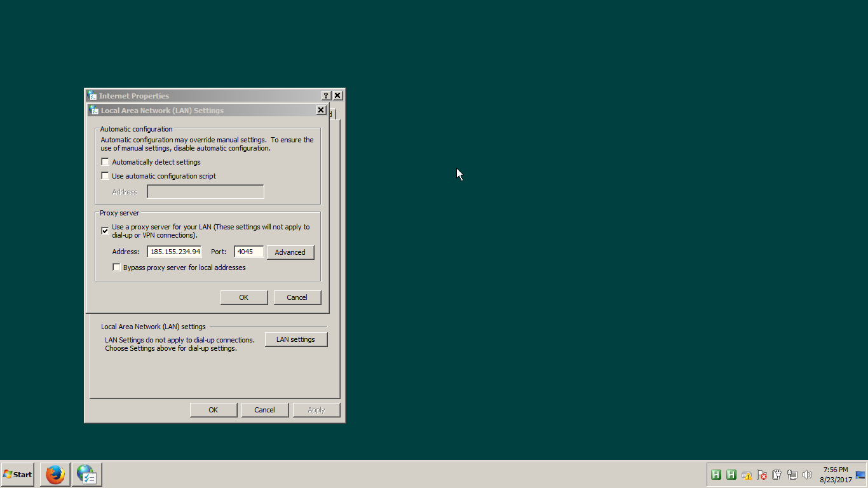The image size is (868, 488).
Task: Cancel the LAN Settings dialog
Action: 297,297
